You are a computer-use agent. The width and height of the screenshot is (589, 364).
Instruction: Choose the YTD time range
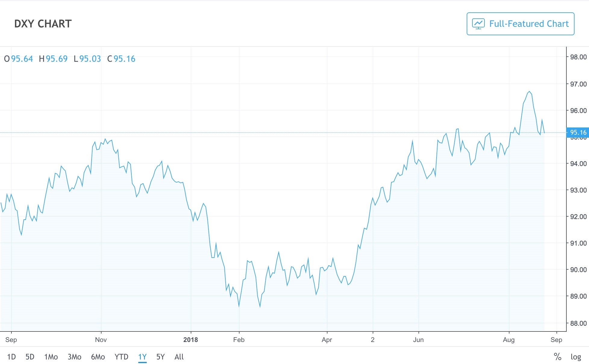click(x=121, y=357)
